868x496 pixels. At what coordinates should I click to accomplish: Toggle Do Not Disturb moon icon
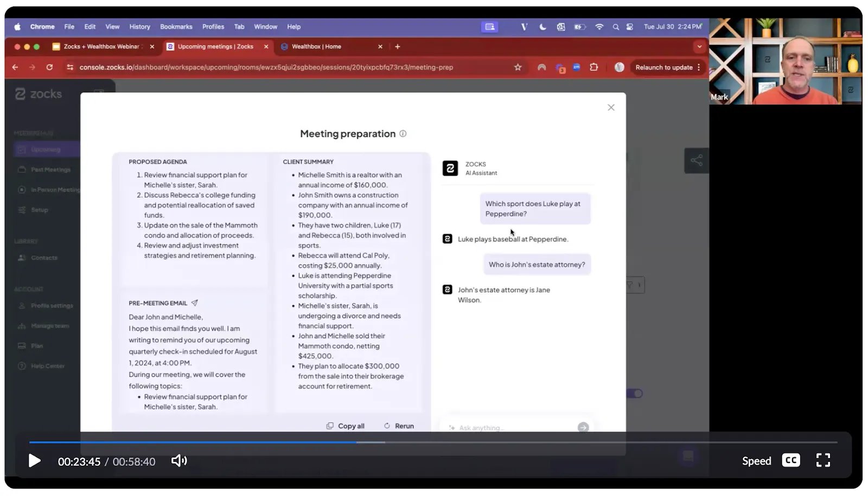tap(542, 27)
